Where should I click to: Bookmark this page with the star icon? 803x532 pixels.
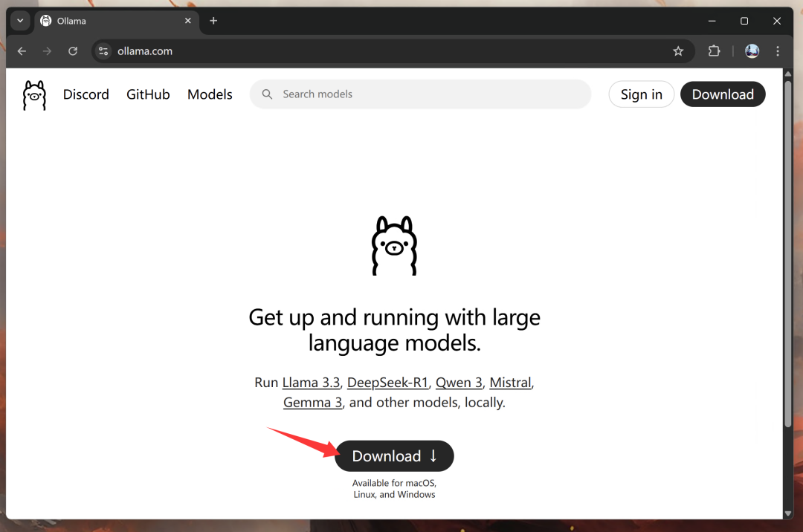point(678,51)
